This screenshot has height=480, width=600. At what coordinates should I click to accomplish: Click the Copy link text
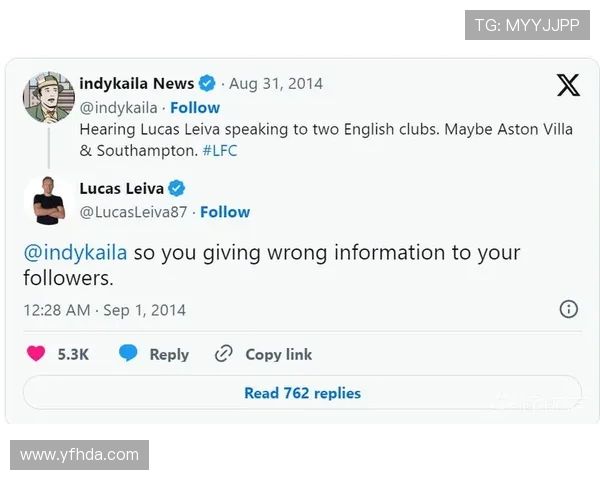click(279, 354)
